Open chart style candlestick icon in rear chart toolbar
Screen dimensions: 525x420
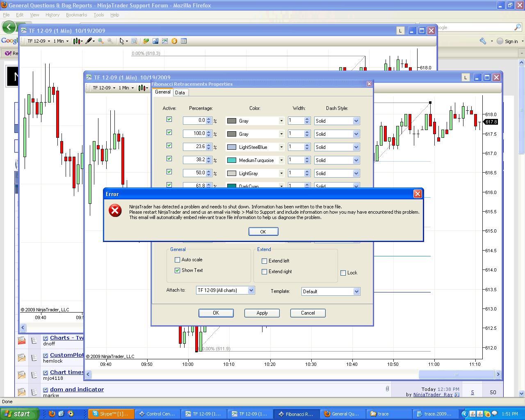pyautogui.click(x=77, y=41)
